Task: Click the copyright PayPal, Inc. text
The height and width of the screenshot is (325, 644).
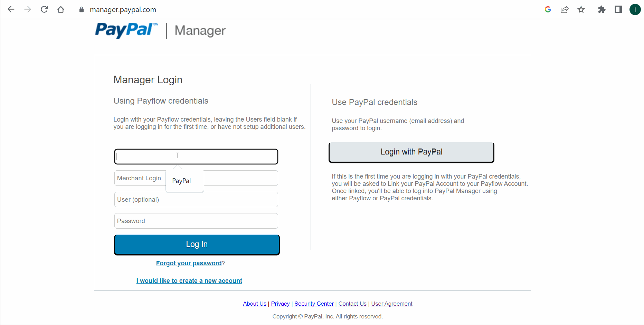Action: pos(328,316)
